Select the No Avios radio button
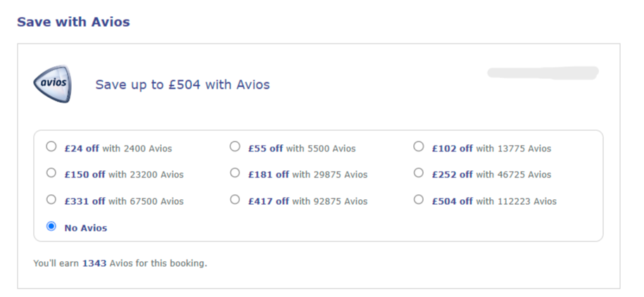The height and width of the screenshot is (297, 644). [51, 226]
